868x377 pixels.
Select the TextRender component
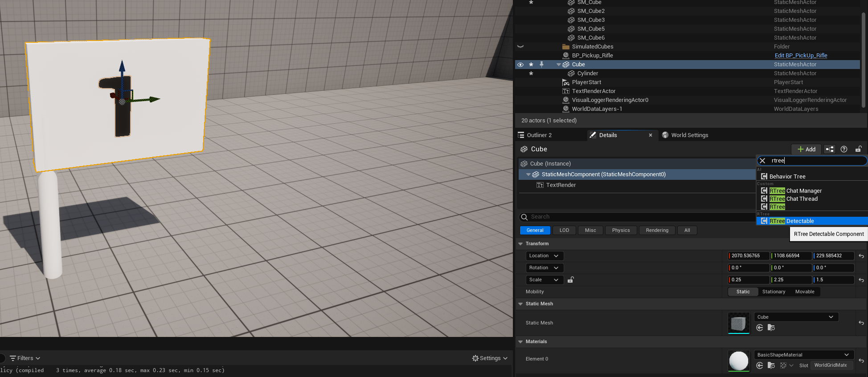tap(561, 185)
